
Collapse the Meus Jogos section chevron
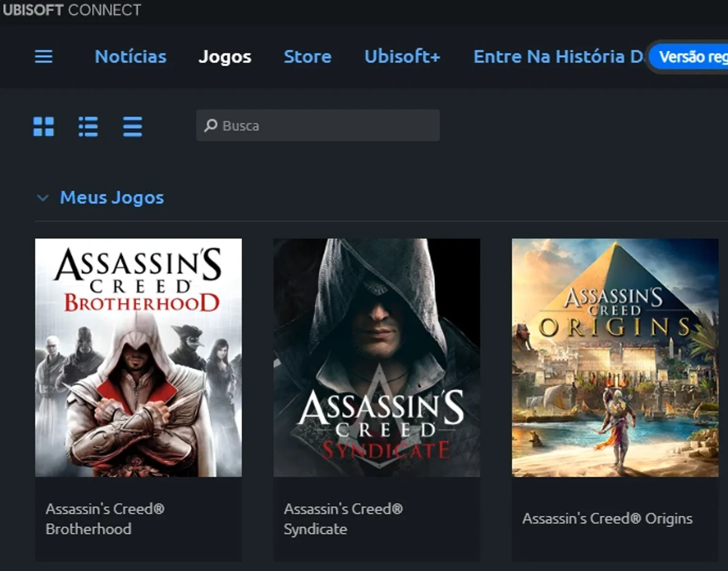43,198
